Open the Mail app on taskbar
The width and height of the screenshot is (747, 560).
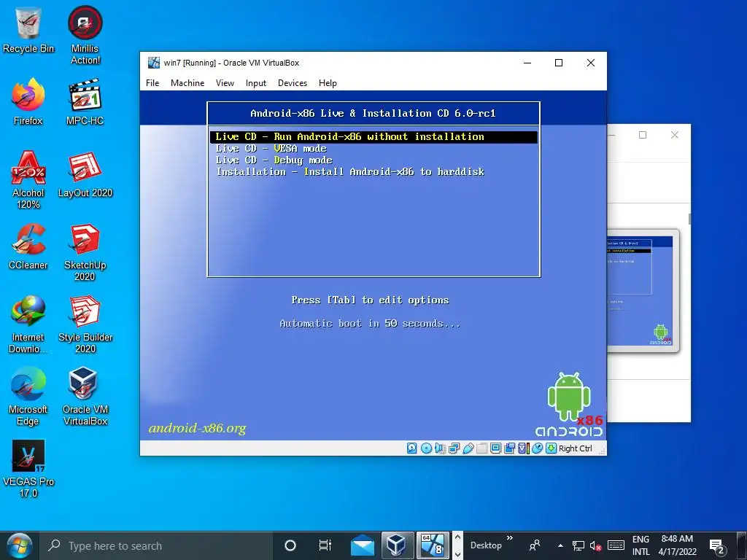pyautogui.click(x=362, y=545)
